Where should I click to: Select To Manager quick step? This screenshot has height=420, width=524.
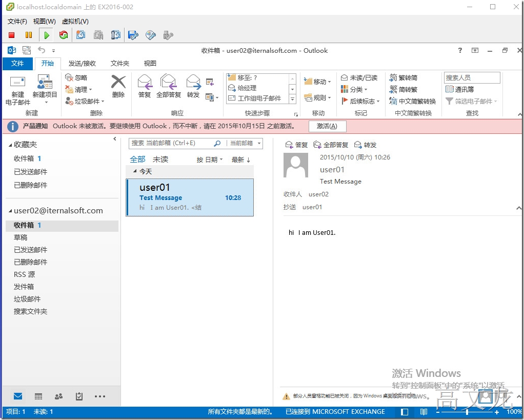(257, 88)
